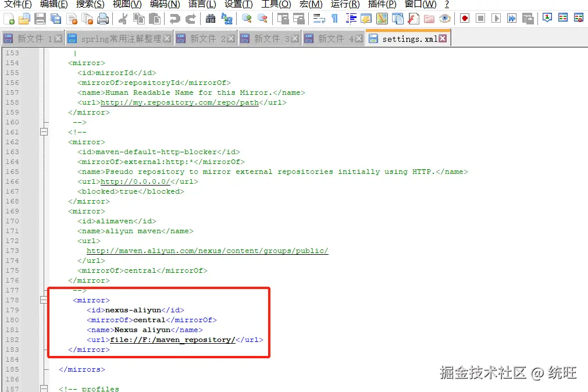Open the 搜索(S) menu
588x392 pixels.
tap(90, 4)
